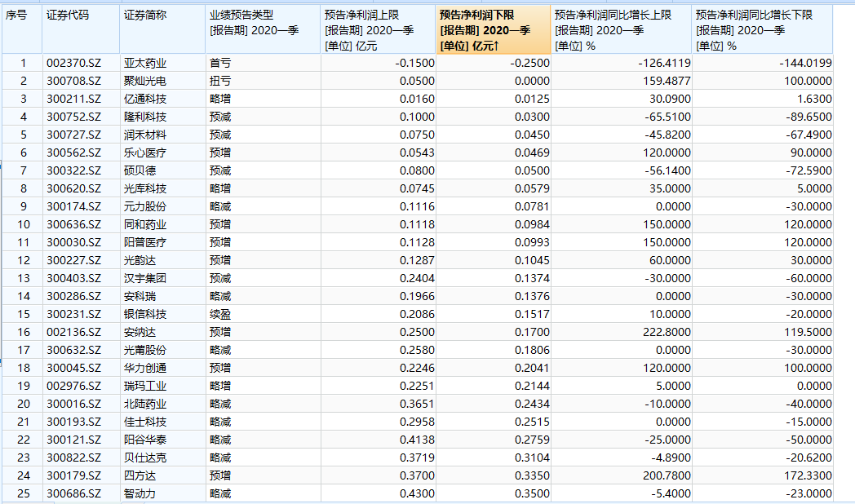This screenshot has width=855, height=504.
Task: Click the stock name 元力股份
Action: pos(145,206)
